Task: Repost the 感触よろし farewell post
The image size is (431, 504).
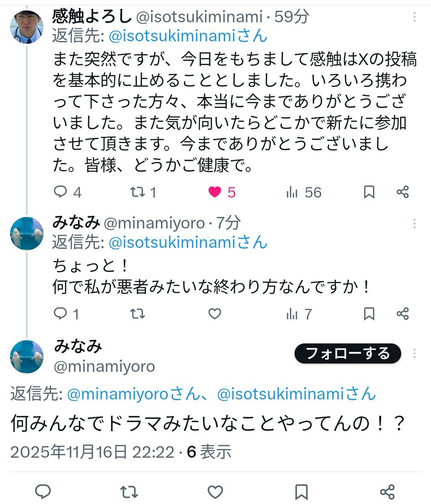Action: click(x=137, y=192)
